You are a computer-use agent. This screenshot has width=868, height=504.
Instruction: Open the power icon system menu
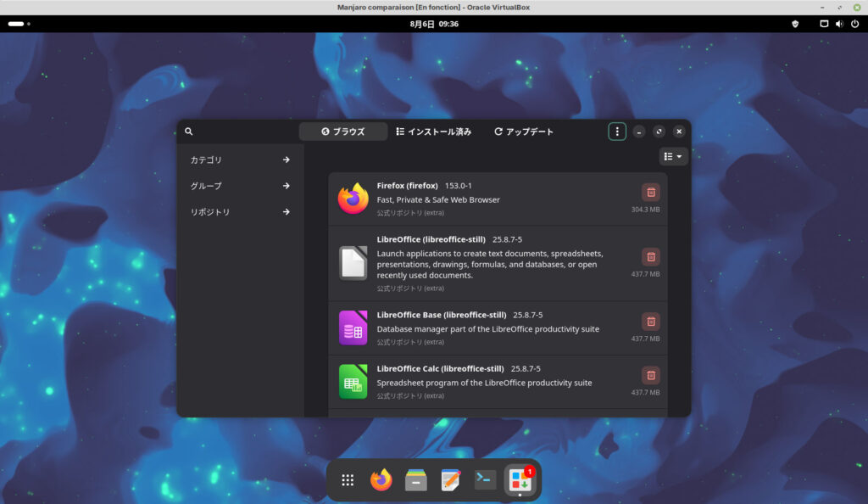pos(854,24)
